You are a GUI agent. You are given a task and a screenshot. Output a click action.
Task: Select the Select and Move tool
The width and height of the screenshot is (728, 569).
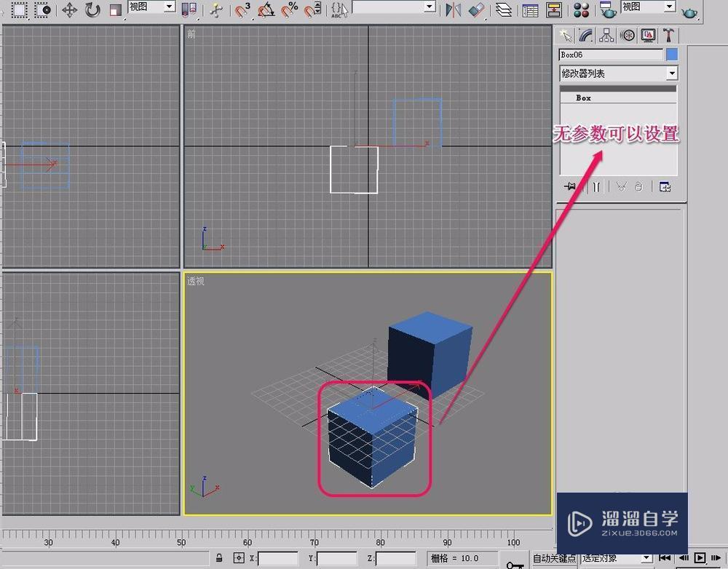tap(68, 9)
